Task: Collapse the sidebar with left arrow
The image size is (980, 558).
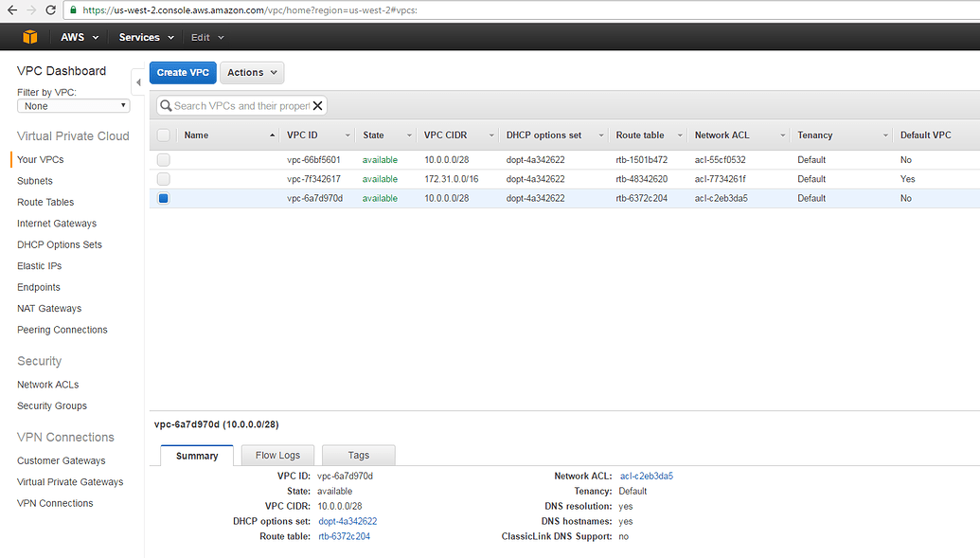Action: (x=139, y=82)
